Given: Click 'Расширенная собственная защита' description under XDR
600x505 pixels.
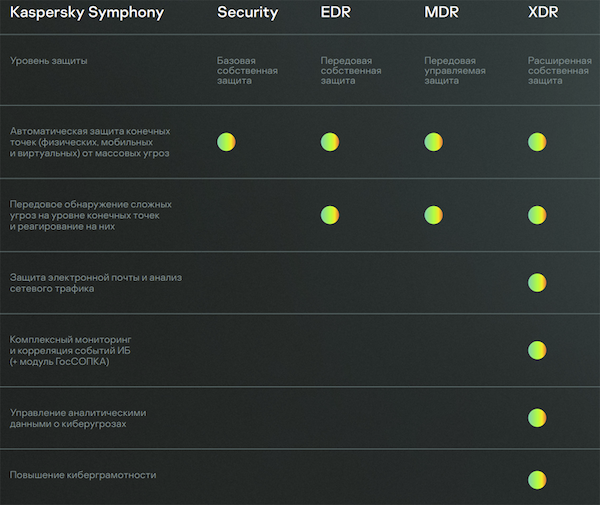Looking at the screenshot, I should (559, 70).
